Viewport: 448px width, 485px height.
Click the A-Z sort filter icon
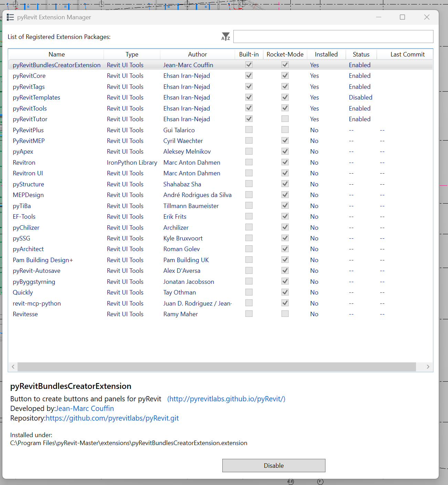pyautogui.click(x=225, y=37)
